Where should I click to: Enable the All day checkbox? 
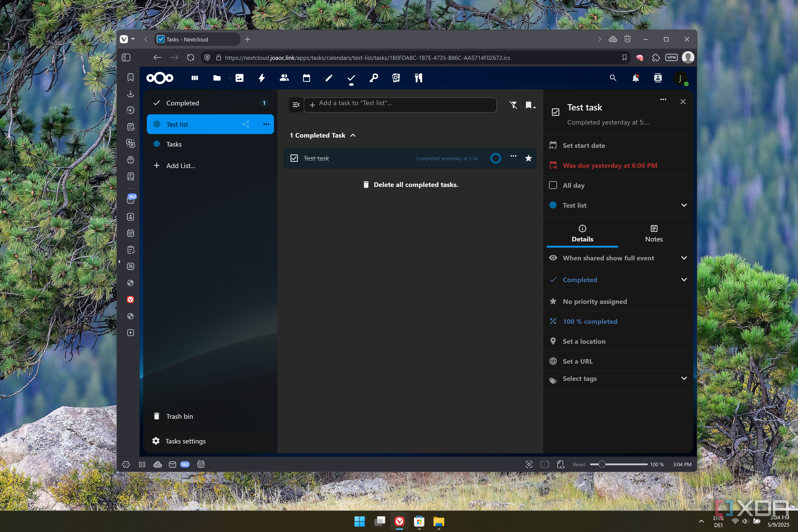pyautogui.click(x=553, y=185)
